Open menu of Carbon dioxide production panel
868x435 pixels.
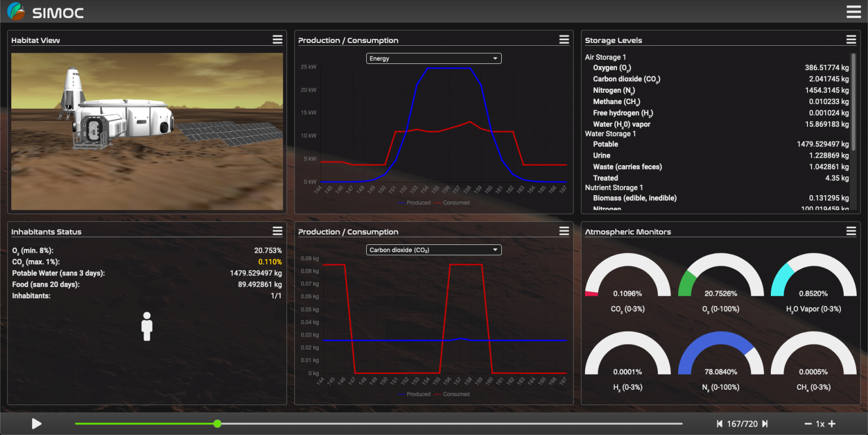click(x=564, y=231)
